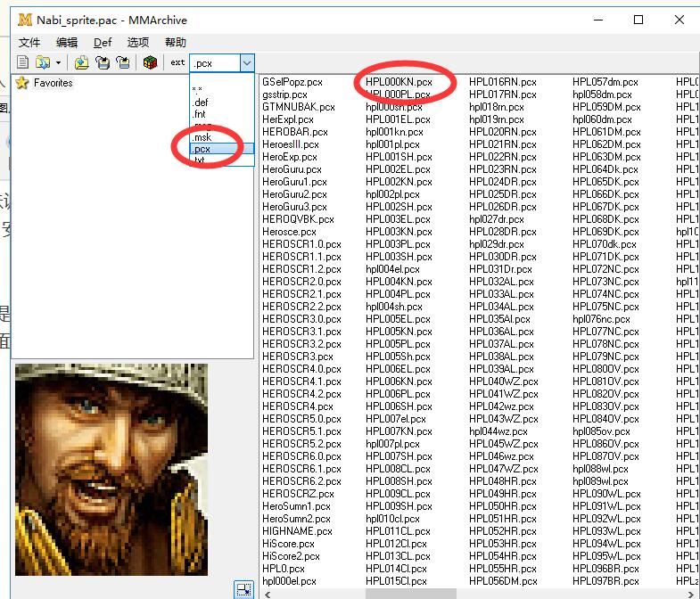700x599 pixels.
Task: Select file HPL015Cl.pcx
Action: 396,581
